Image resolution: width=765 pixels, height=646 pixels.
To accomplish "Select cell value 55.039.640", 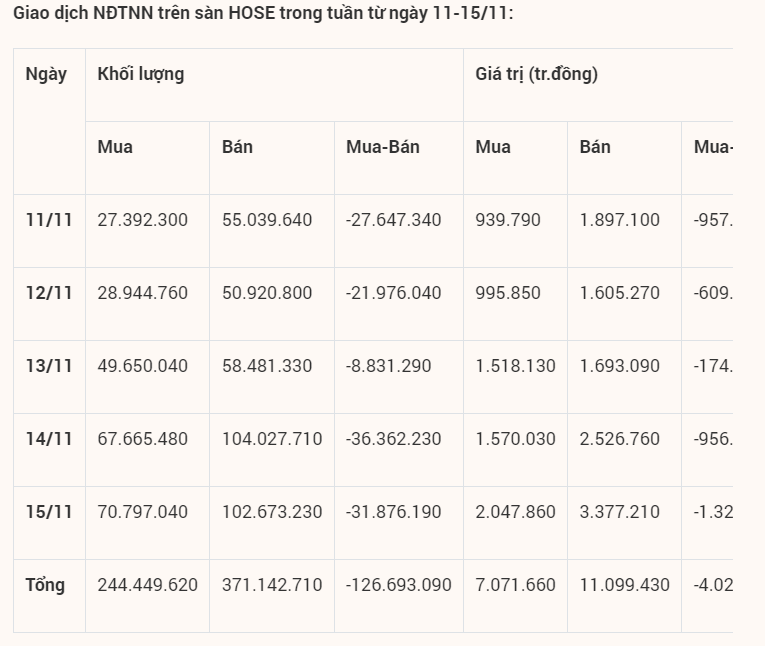I will (x=267, y=220).
